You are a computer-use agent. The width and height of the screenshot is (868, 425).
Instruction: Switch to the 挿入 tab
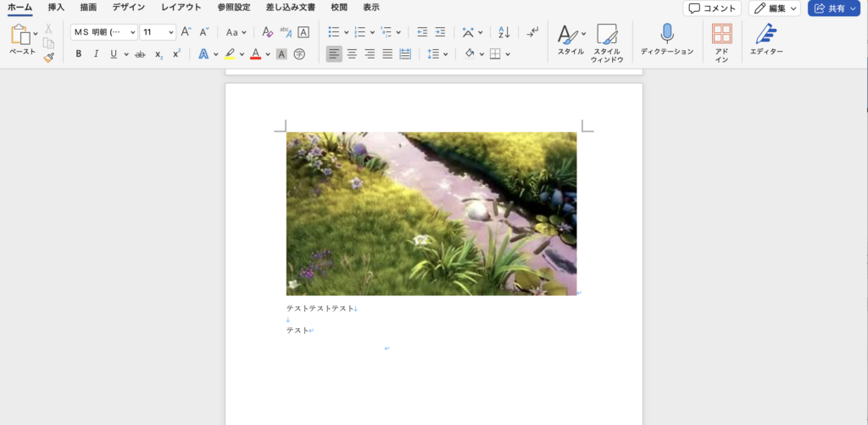pyautogui.click(x=57, y=8)
